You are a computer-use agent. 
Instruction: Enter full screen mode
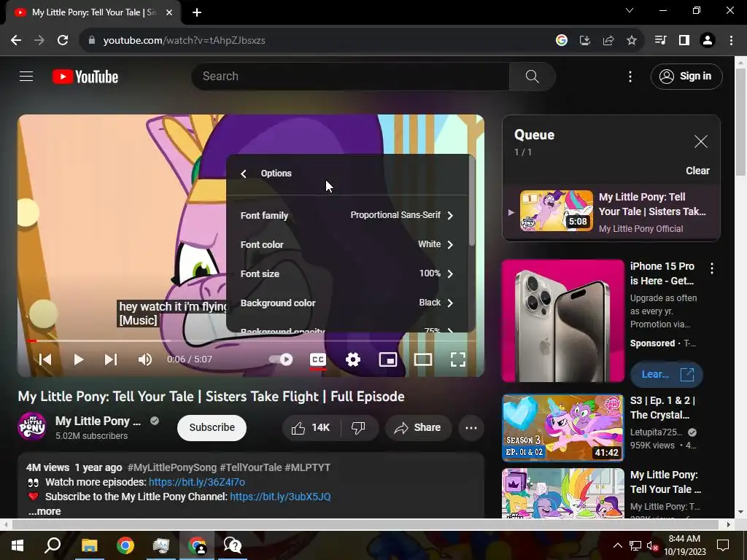(x=458, y=359)
